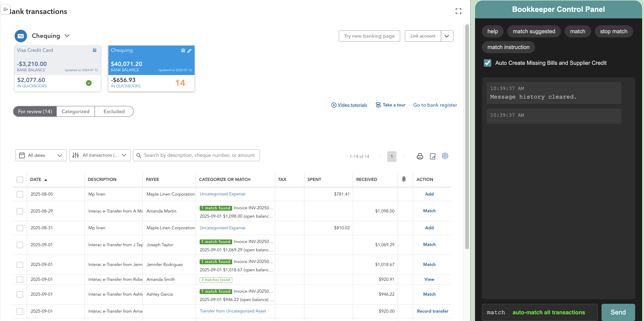Click the bank icon on the Visa Credit Card
644x321 pixels.
click(x=94, y=50)
